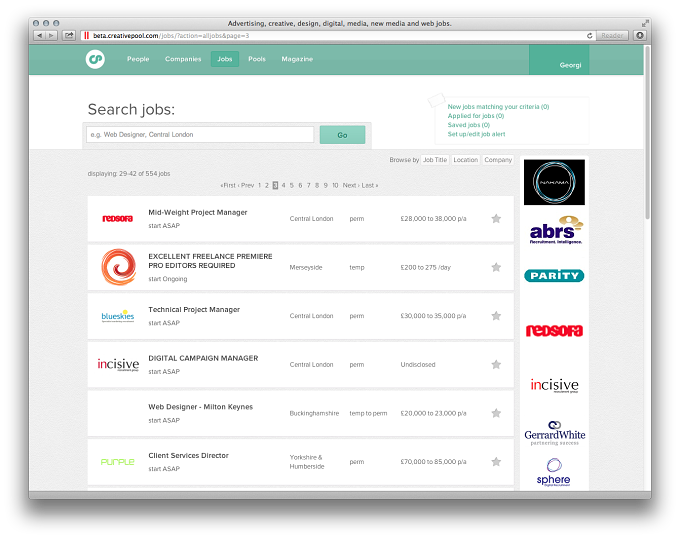Focus the Search jobs input field
Screen dimensions: 680x539
pos(200,135)
